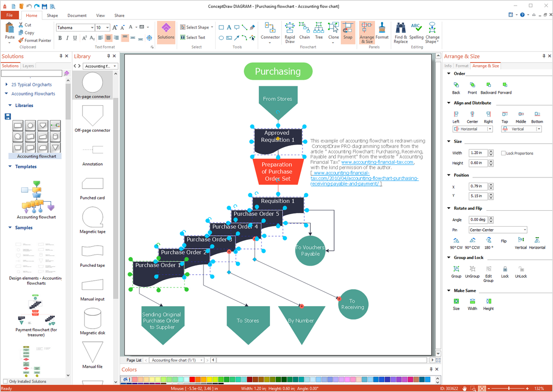Open the Horizontal distribute dropdown

[x=473, y=129]
